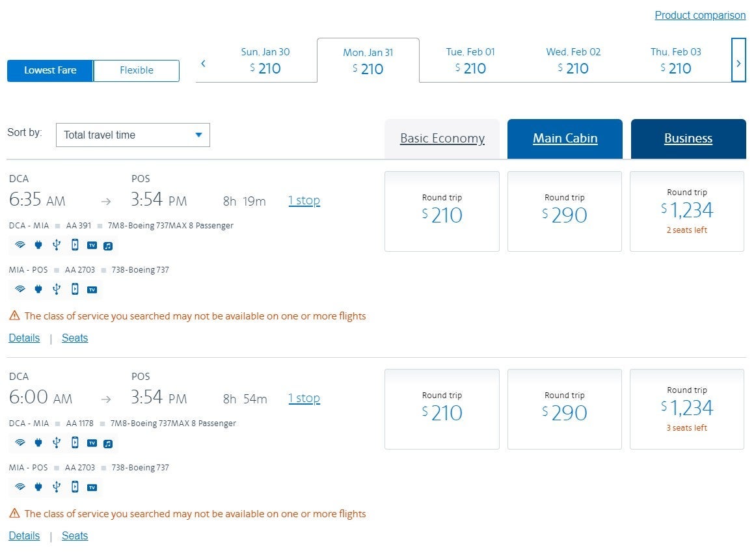The height and width of the screenshot is (553, 756).
Task: Click the live TV icon on flight AA 1178
Action: point(92,443)
